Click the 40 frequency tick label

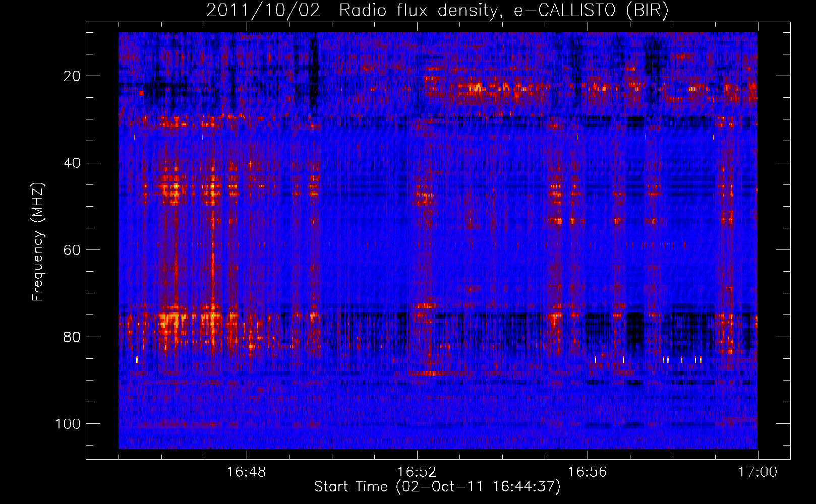coord(73,163)
